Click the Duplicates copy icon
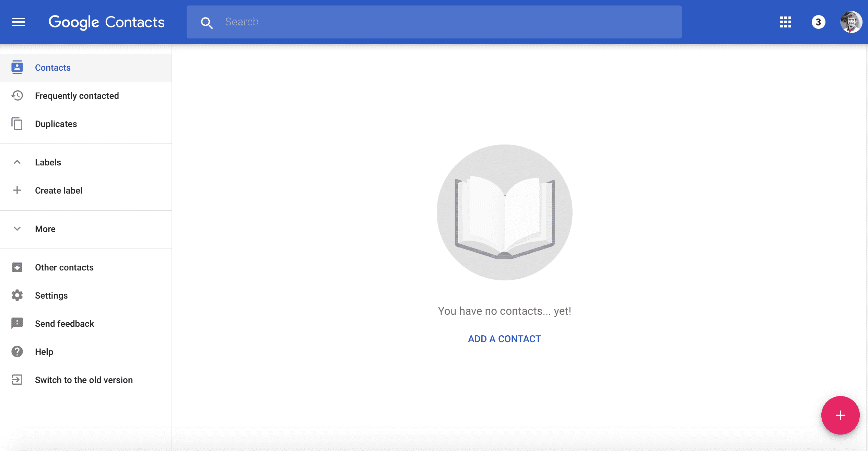The width and height of the screenshot is (868, 451). click(x=17, y=124)
